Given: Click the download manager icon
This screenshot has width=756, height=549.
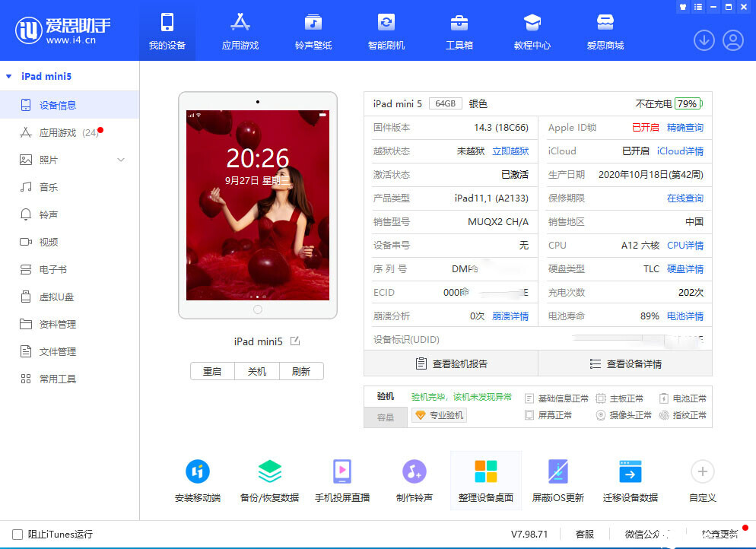Looking at the screenshot, I should point(704,40).
